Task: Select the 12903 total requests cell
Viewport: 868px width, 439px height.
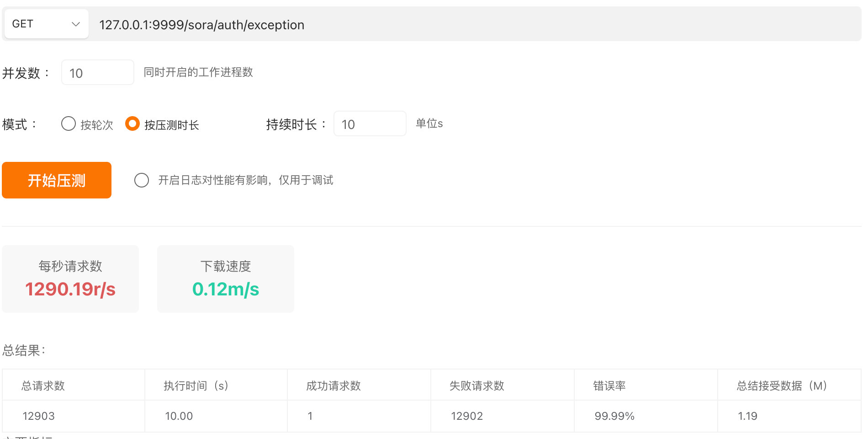Action: 39,416
